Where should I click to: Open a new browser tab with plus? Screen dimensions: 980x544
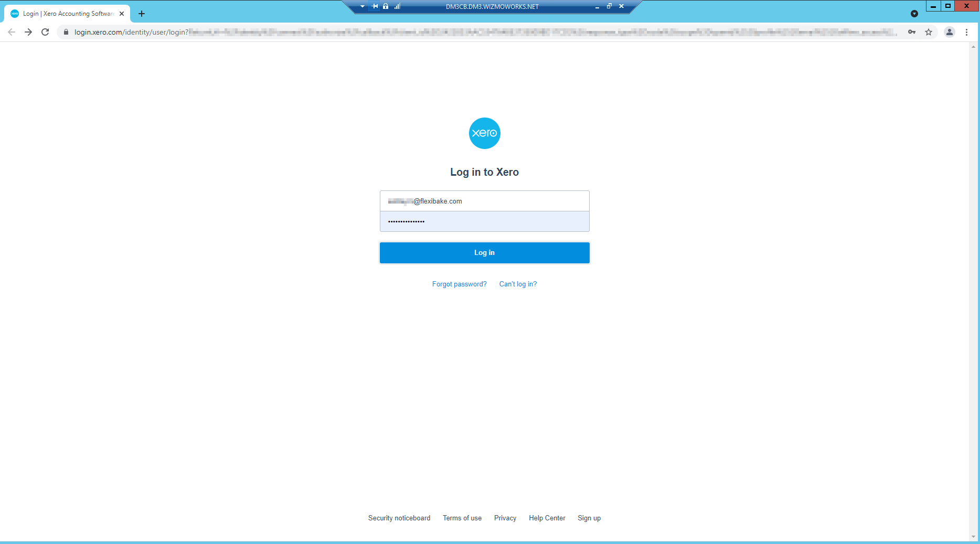pyautogui.click(x=142, y=14)
